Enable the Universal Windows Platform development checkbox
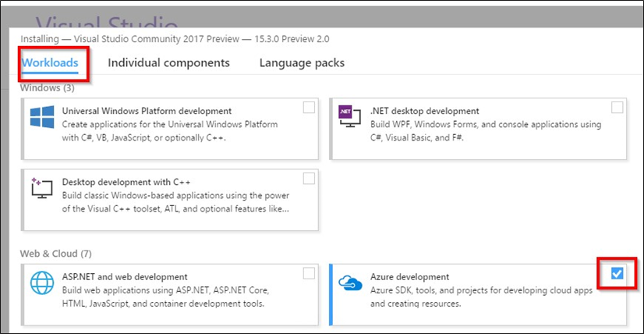The height and width of the screenshot is (334, 644). point(310,108)
